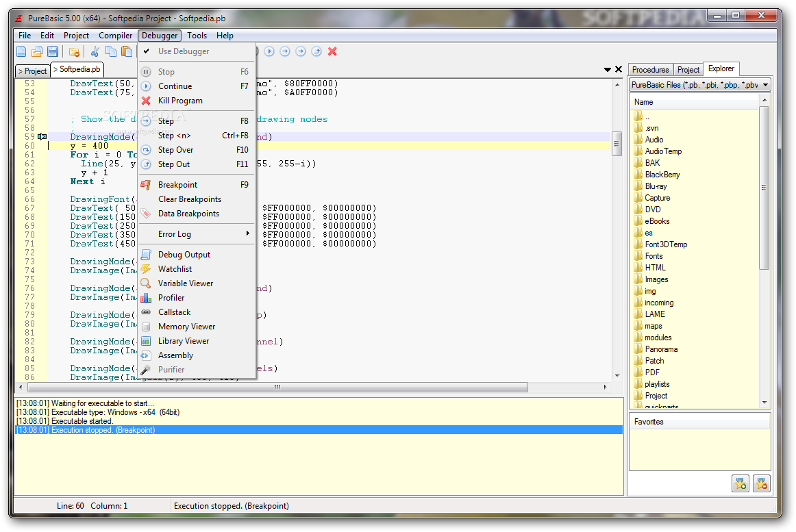Open Debug Output window entry
Screen dimensions: 796x532
click(x=197, y=255)
